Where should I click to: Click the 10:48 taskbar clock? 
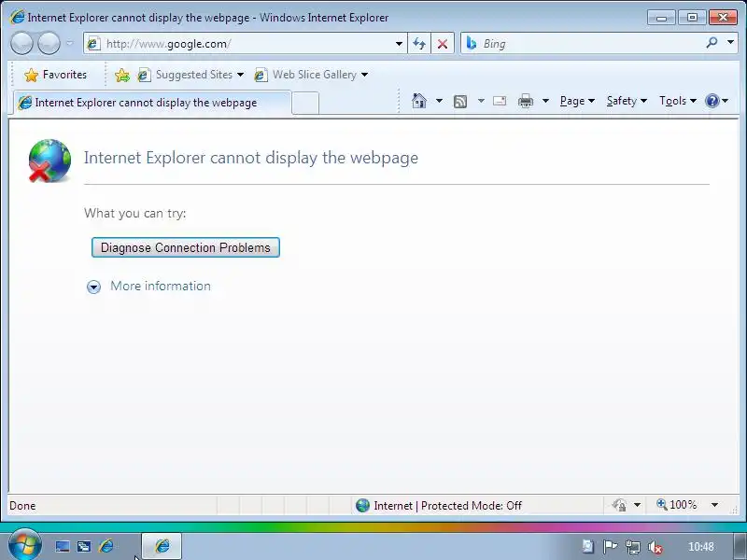click(x=701, y=547)
